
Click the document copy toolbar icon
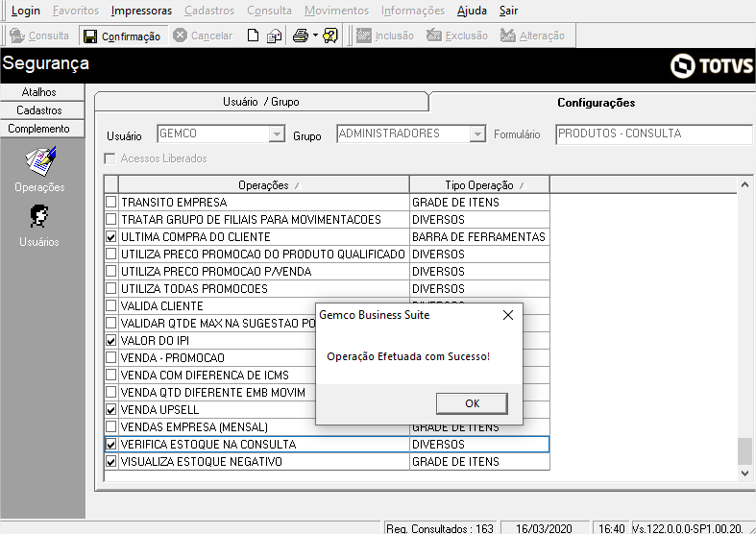275,36
